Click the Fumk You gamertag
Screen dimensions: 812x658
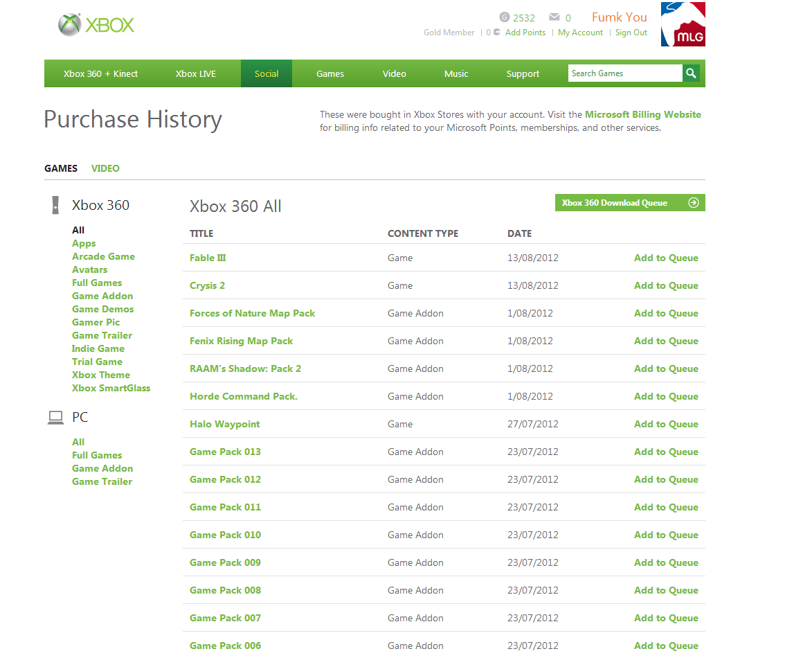coord(620,17)
